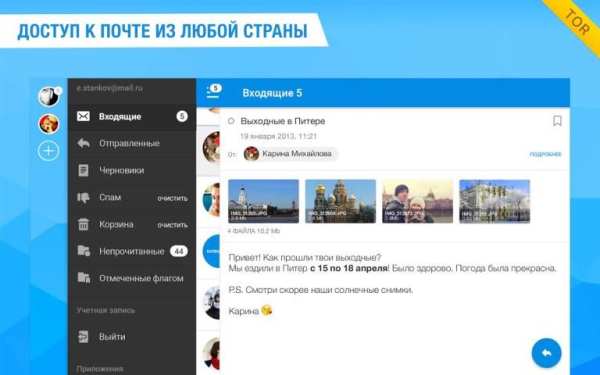The height and width of the screenshot is (375, 600).
Task: Click the trash bin icon beside Корзина
Action: pos(83,224)
